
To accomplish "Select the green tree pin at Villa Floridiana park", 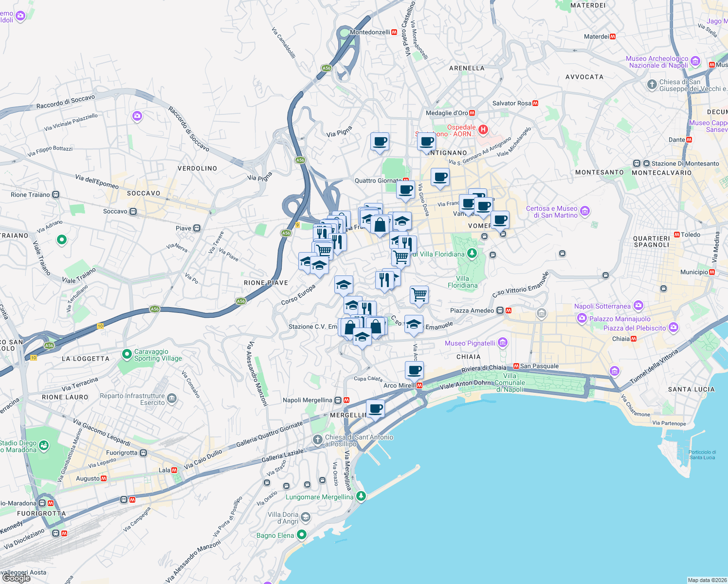I will click(x=471, y=253).
